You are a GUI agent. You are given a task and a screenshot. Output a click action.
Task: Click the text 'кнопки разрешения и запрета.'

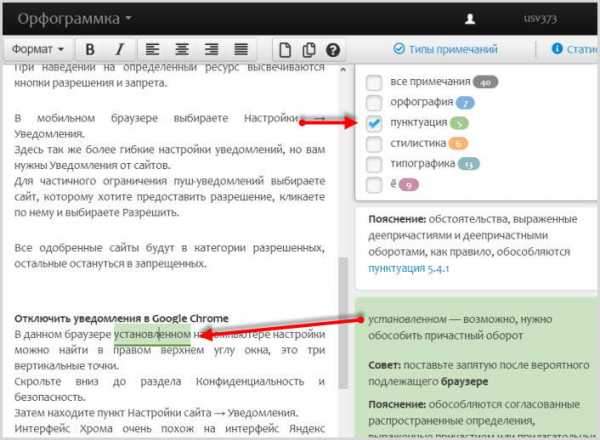(91, 83)
